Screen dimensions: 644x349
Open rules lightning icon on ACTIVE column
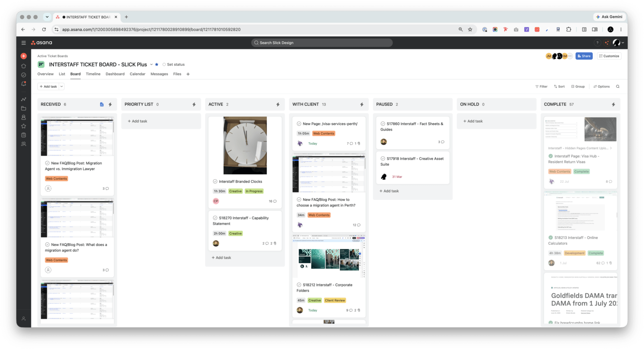[x=278, y=104]
